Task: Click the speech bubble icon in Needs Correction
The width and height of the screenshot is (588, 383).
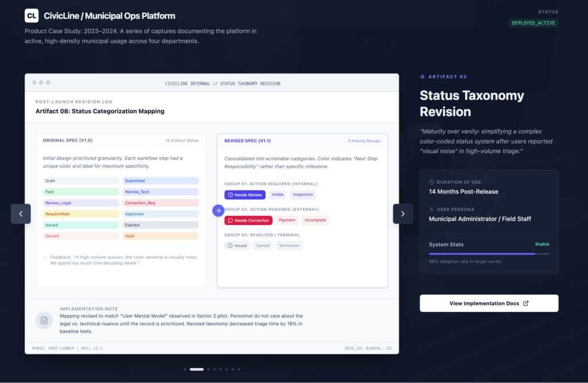Action: tap(231, 220)
